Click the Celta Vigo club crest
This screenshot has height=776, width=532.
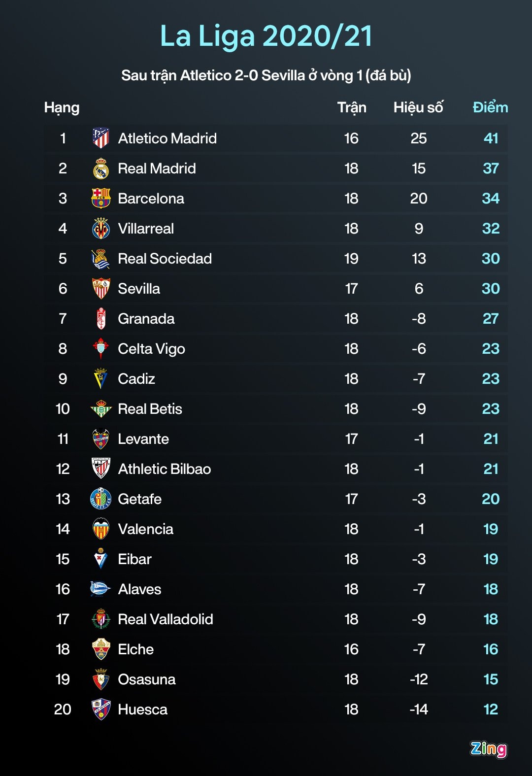tap(101, 349)
